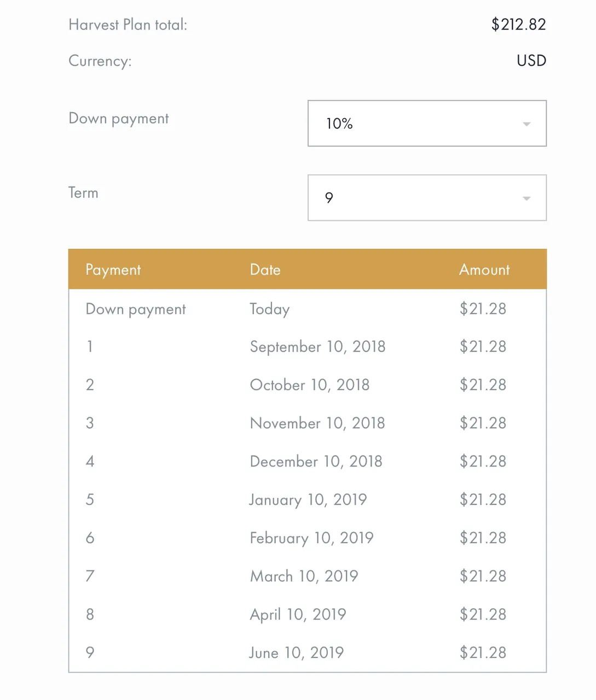
Task: Click the Harvest Plan total $212.82 value
Action: coord(519,25)
